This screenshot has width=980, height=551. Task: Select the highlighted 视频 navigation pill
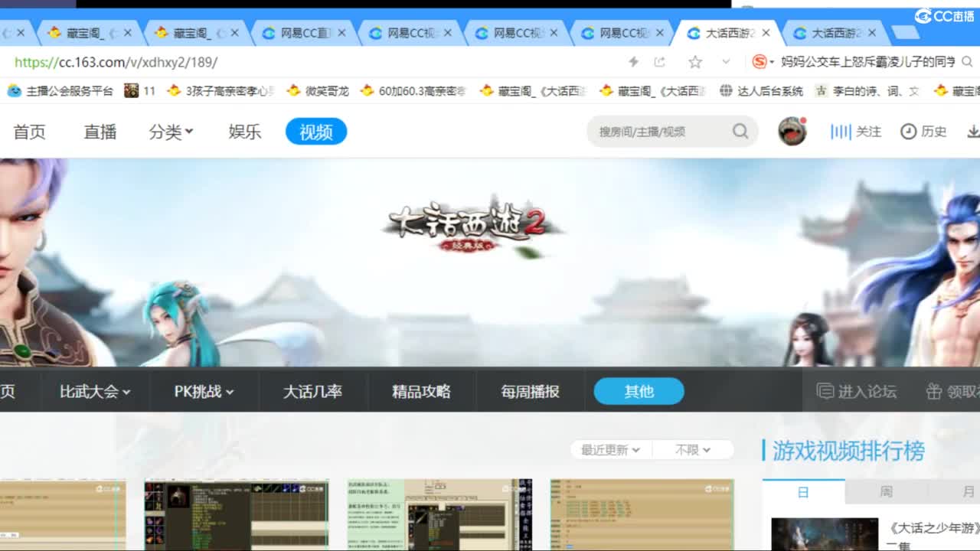click(316, 132)
